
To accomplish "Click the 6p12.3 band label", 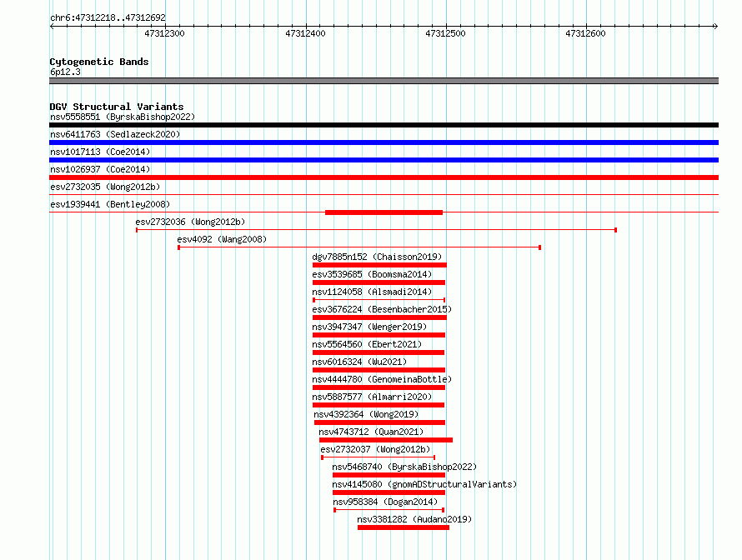I will click(65, 72).
